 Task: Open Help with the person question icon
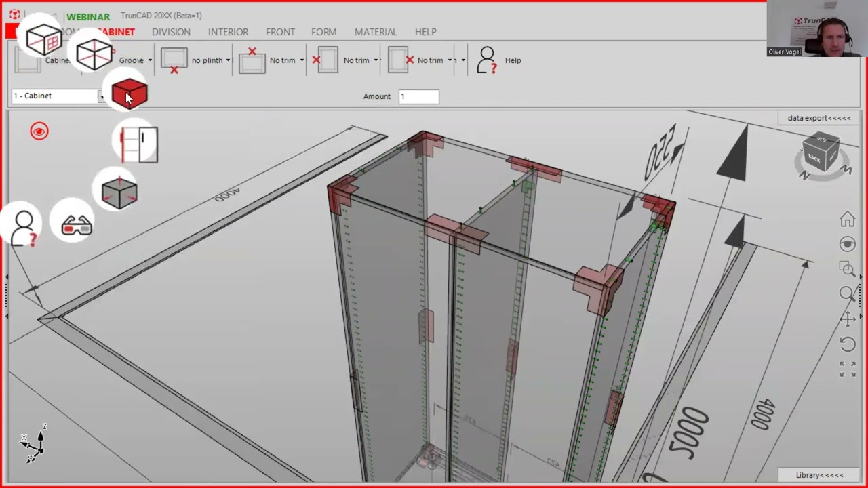tap(486, 60)
